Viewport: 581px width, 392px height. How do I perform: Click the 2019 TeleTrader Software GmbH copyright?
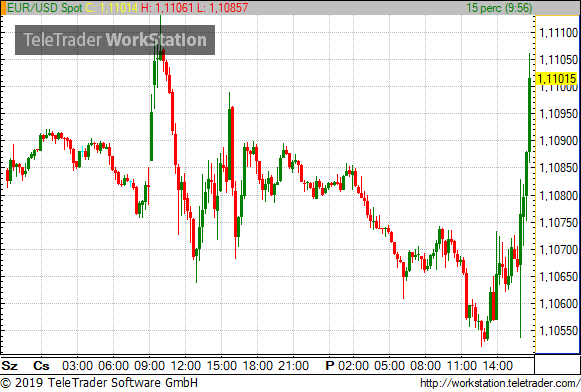pos(99,383)
